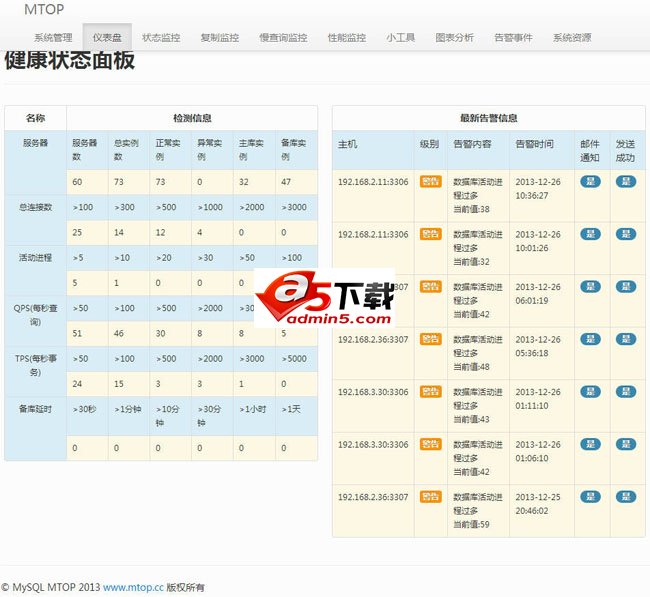The width and height of the screenshot is (650, 597).
Task: Click the TPS(每秒事务) row label
Action: click(35, 365)
